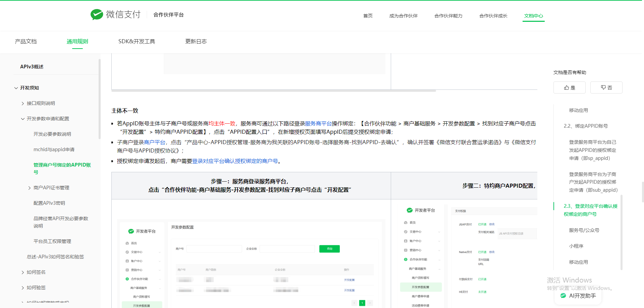Expand the 商户API证书管理 item

pyautogui.click(x=30, y=188)
